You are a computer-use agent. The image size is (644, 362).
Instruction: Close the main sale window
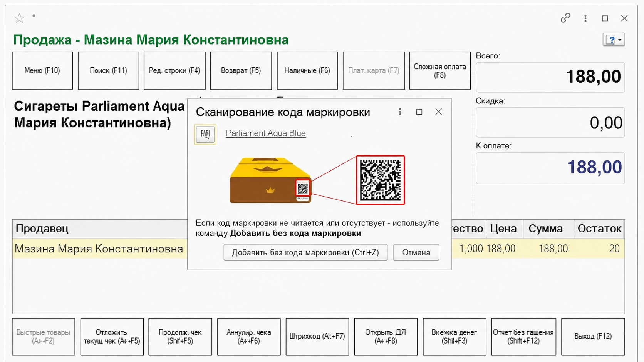(x=624, y=18)
